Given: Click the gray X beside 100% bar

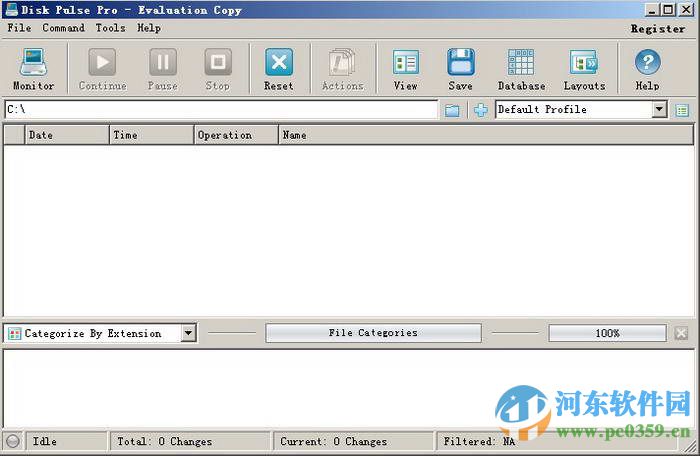Looking at the screenshot, I should [681, 333].
